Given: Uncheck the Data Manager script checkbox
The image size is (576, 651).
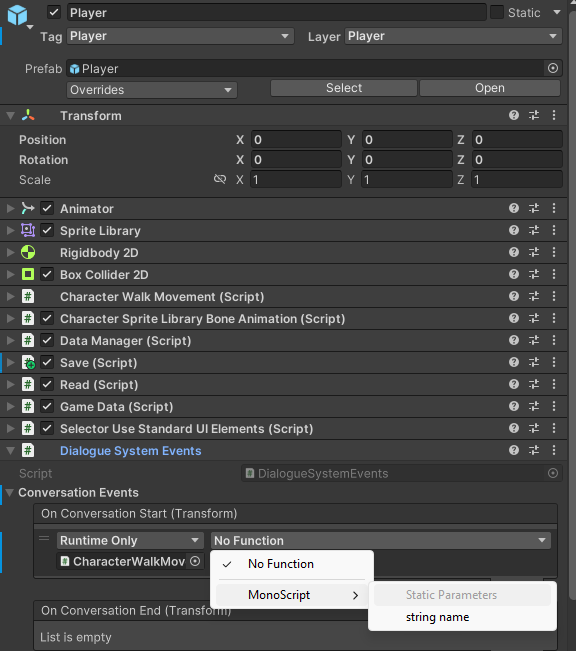Looking at the screenshot, I should 47,340.
